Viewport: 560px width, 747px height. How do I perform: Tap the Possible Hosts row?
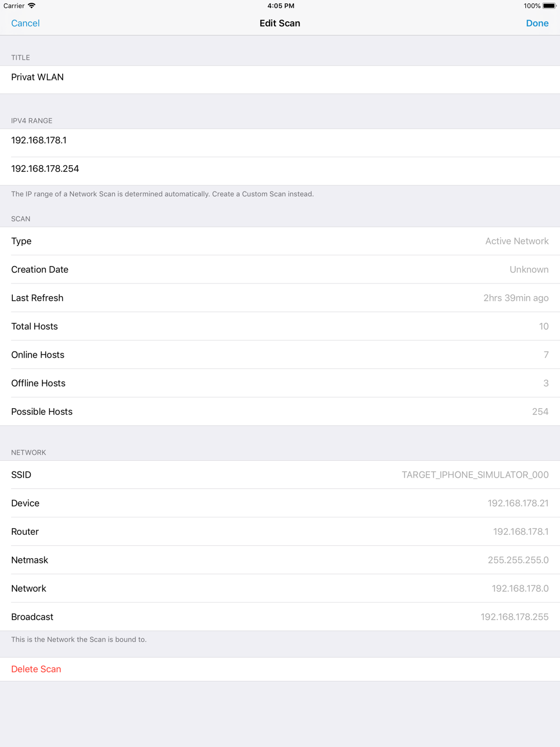pos(280,412)
